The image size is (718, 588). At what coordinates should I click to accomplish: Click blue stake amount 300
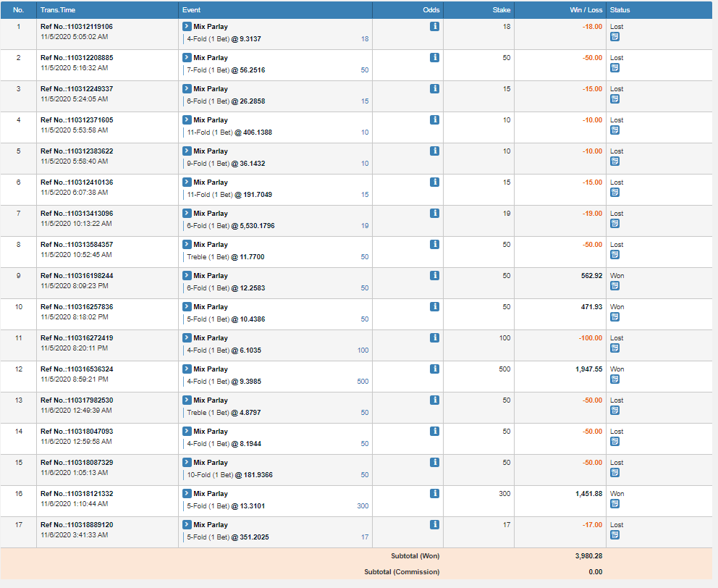point(363,506)
